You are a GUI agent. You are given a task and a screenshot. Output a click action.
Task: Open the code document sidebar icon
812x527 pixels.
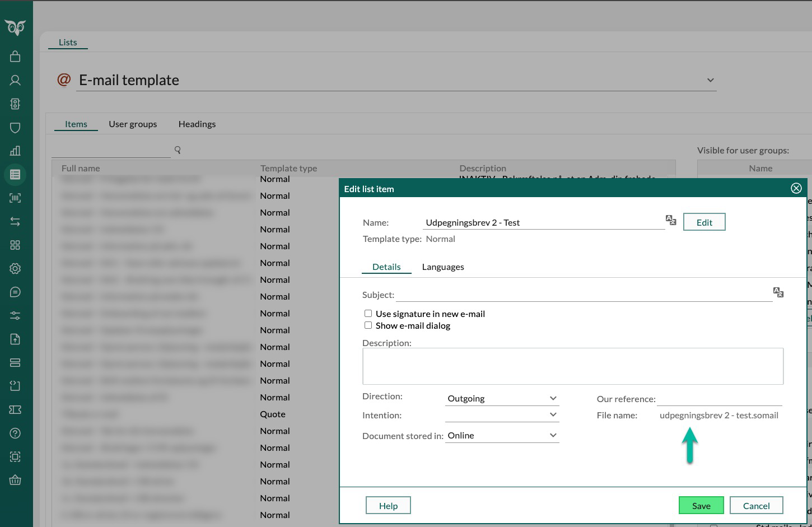click(15, 386)
